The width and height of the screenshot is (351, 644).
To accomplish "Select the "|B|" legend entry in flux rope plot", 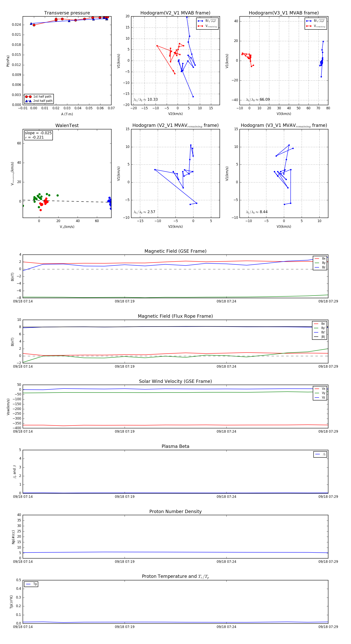I will 320,337.
